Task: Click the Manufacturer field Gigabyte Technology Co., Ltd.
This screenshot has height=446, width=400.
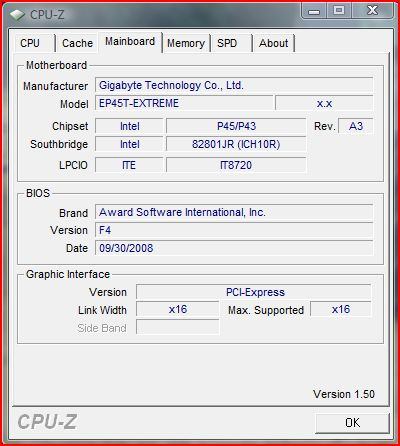Action: (234, 85)
